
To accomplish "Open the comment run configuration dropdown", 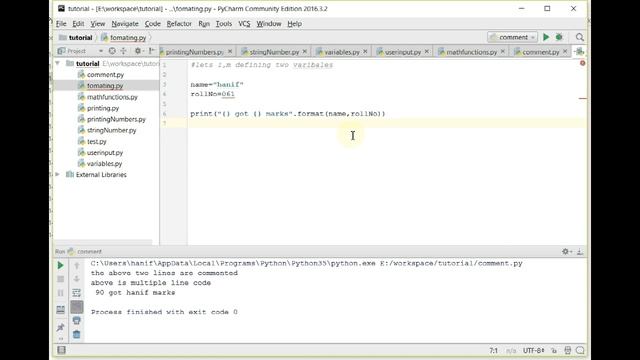I will [x=512, y=37].
